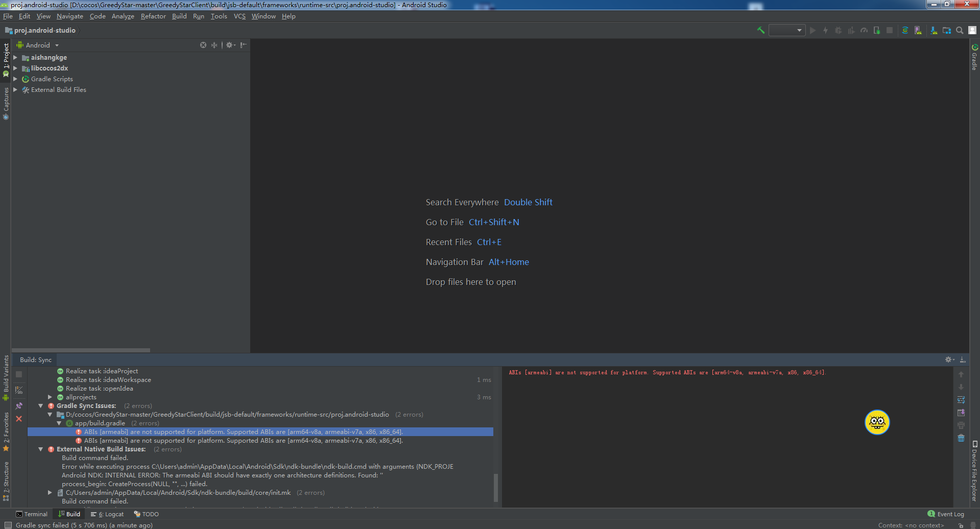Screen dimensions: 980x529
Task: Expand External Build Files node
Action: tap(15, 89)
